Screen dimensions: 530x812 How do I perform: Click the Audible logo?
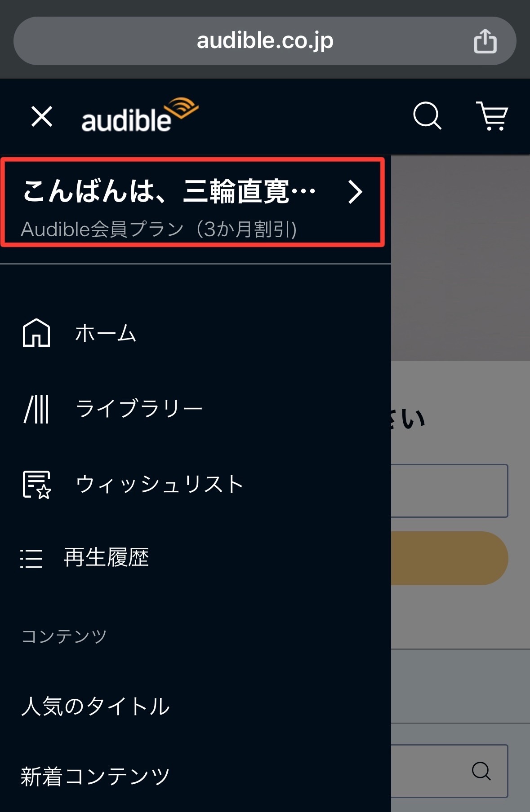click(x=140, y=115)
